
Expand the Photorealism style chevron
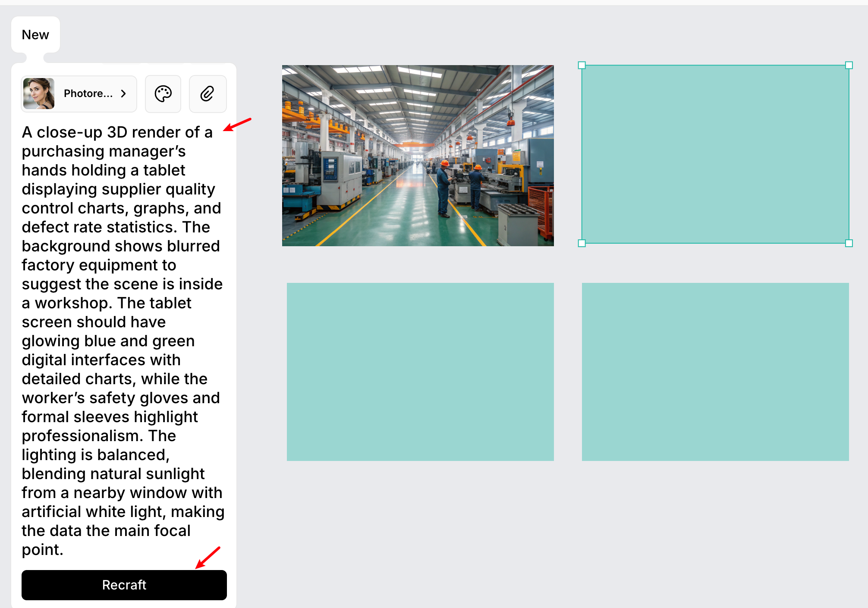124,94
